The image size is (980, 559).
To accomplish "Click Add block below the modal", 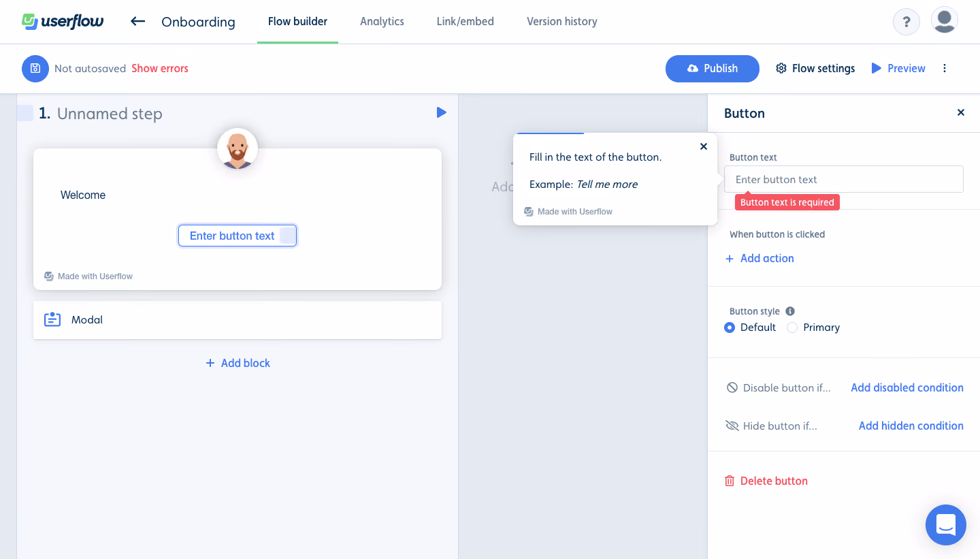I will [x=238, y=363].
